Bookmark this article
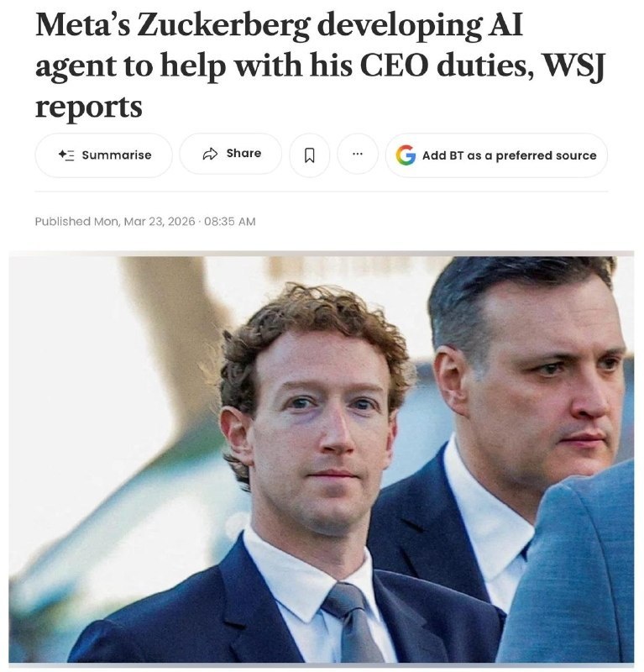Screen dimensions: 644x672 309,155
